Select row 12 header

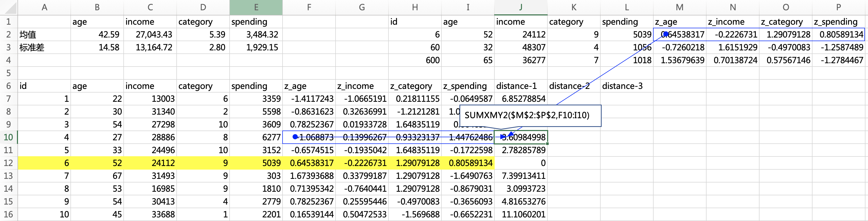click(x=8, y=163)
